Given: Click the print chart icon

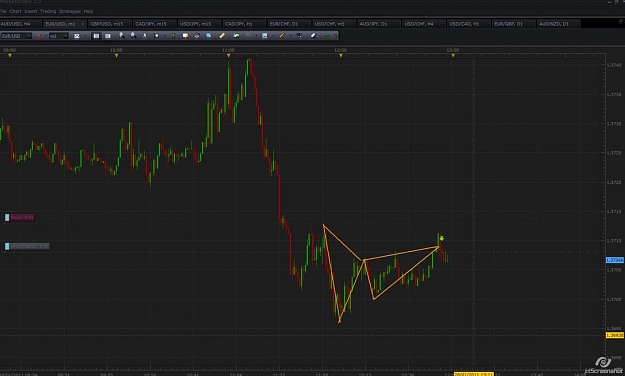Looking at the screenshot, I should [x=197, y=36].
